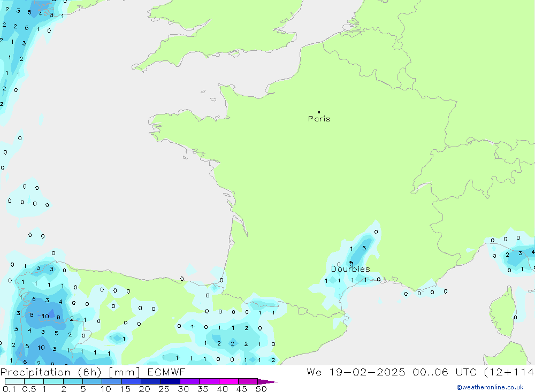Pick the lightest legend swatch between 0.1 and 0.5
This screenshot has width=535, height=392.
click(14, 381)
